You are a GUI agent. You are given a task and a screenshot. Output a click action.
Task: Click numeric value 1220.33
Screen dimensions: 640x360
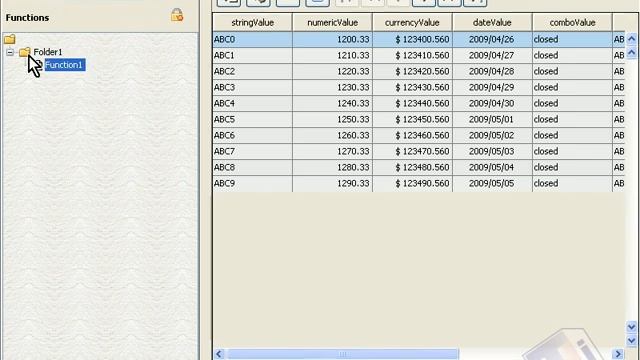coord(332,71)
